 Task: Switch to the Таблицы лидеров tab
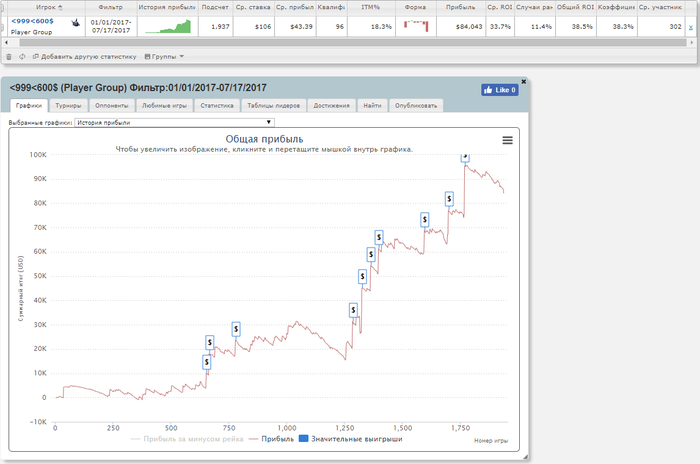point(274,106)
